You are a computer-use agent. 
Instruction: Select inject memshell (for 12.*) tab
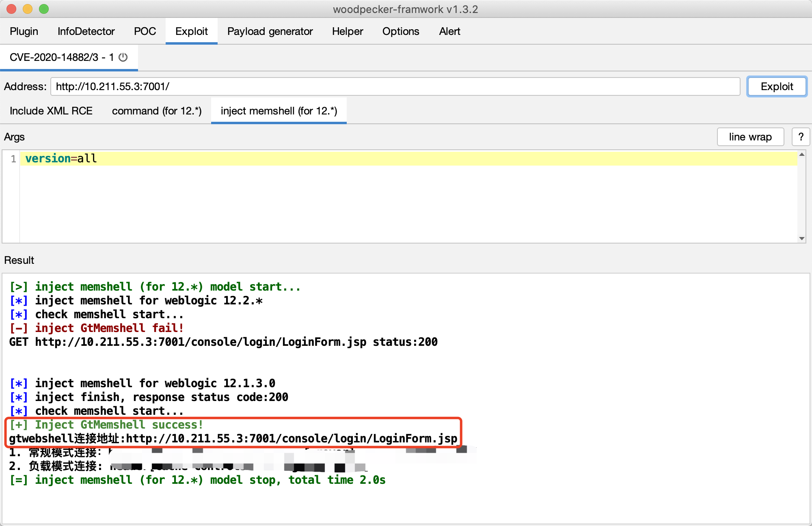(x=279, y=111)
